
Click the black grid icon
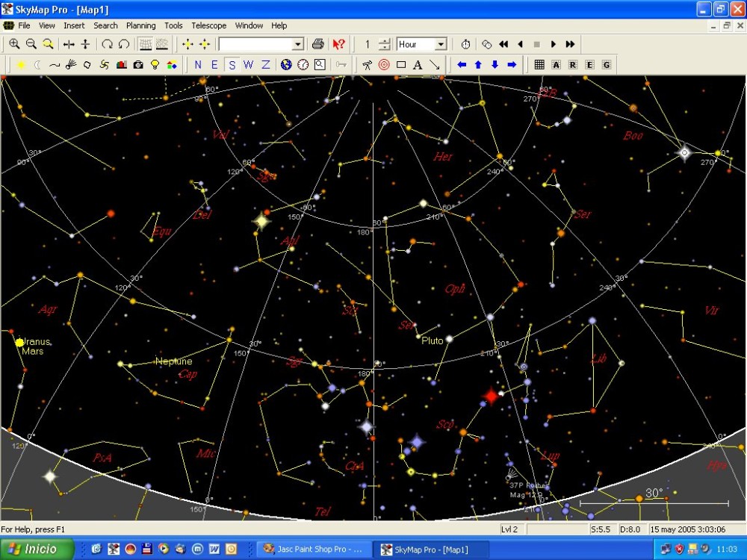(539, 65)
